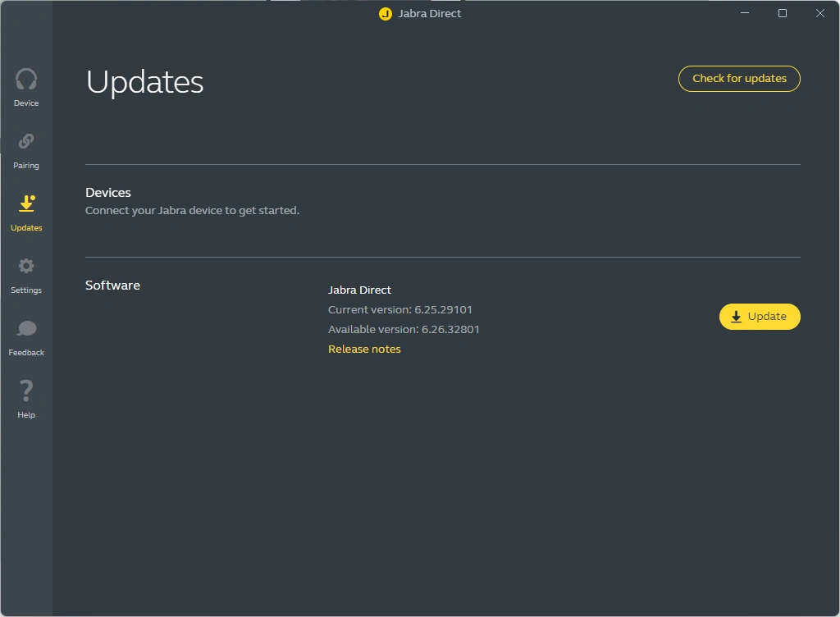840x617 pixels.
Task: Select the Feedback tab label
Action: tap(26, 353)
